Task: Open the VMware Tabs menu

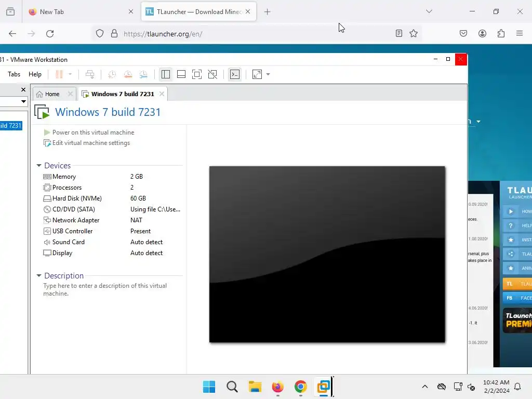Action: tap(14, 74)
